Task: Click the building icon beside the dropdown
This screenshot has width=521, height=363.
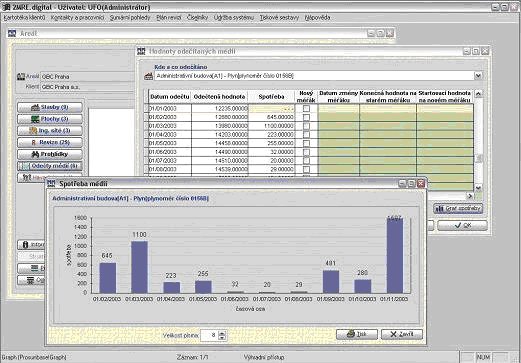Action: pos(148,76)
